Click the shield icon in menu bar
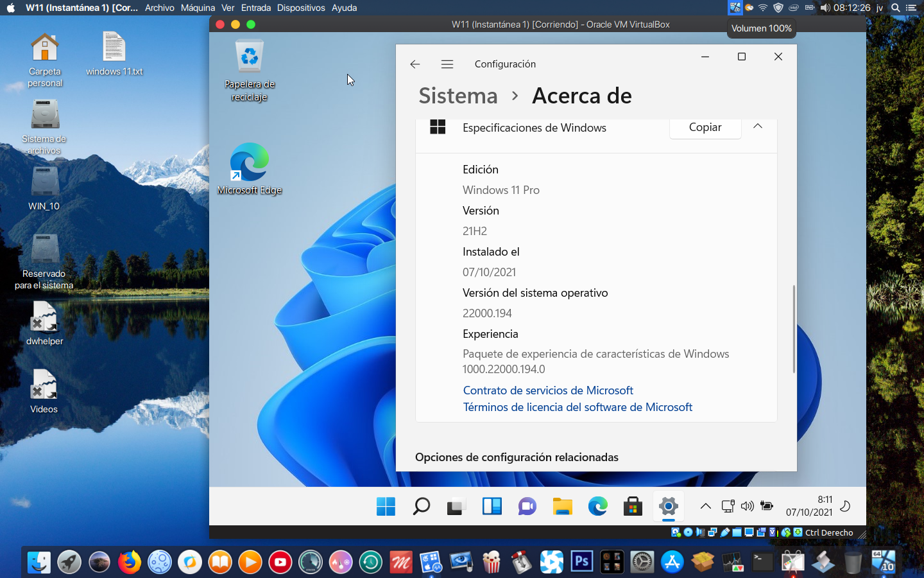This screenshot has height=578, width=924. 778,8
